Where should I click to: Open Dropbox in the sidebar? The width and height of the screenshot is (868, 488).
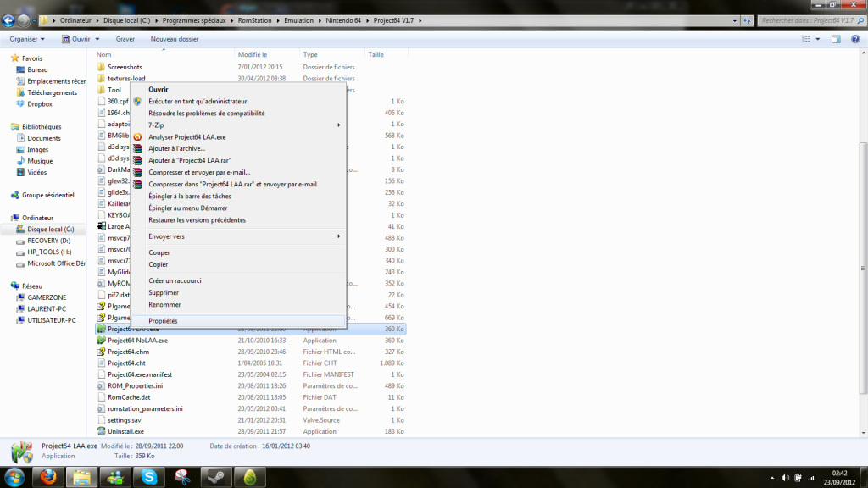pyautogui.click(x=39, y=104)
